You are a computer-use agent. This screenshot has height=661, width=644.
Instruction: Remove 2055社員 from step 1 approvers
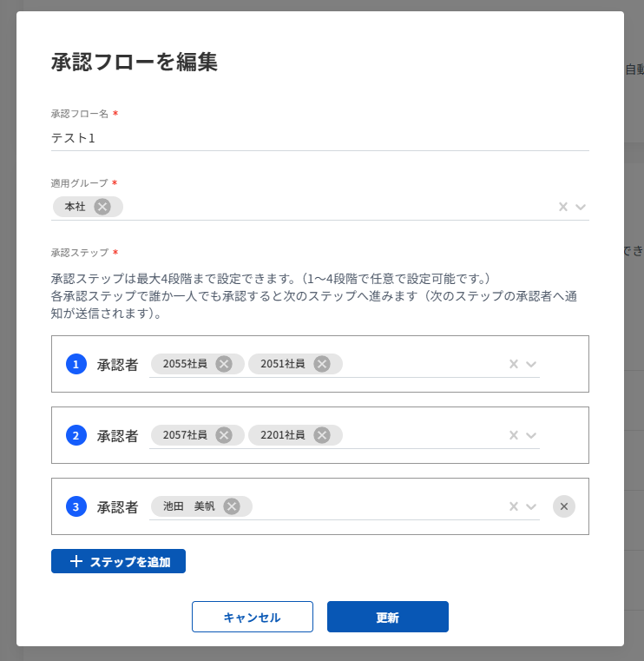(224, 364)
